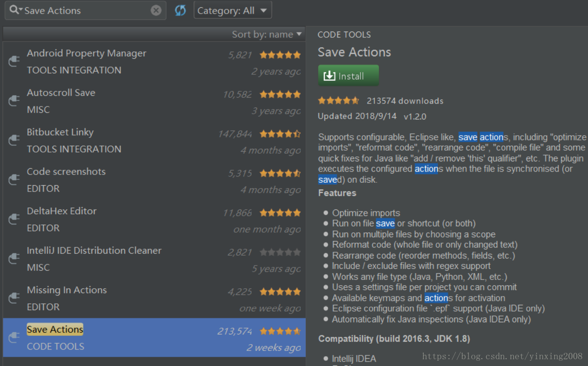This screenshot has width=588, height=366.
Task: Click TOOLS INTEGRATION label under Bitbucket Linky
Action: [x=74, y=149]
